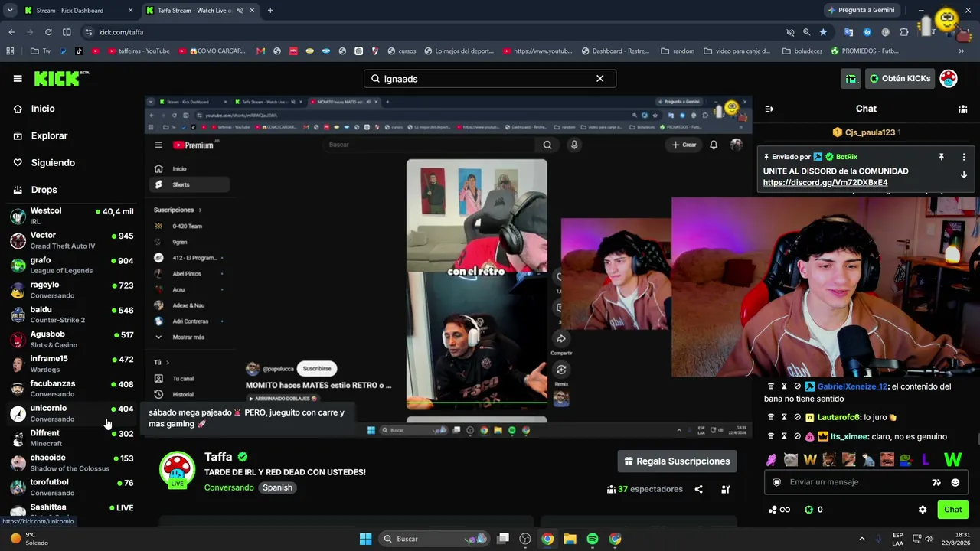Image resolution: width=980 pixels, height=551 pixels.
Task: Timeout user Its_ximee
Action: click(784, 436)
